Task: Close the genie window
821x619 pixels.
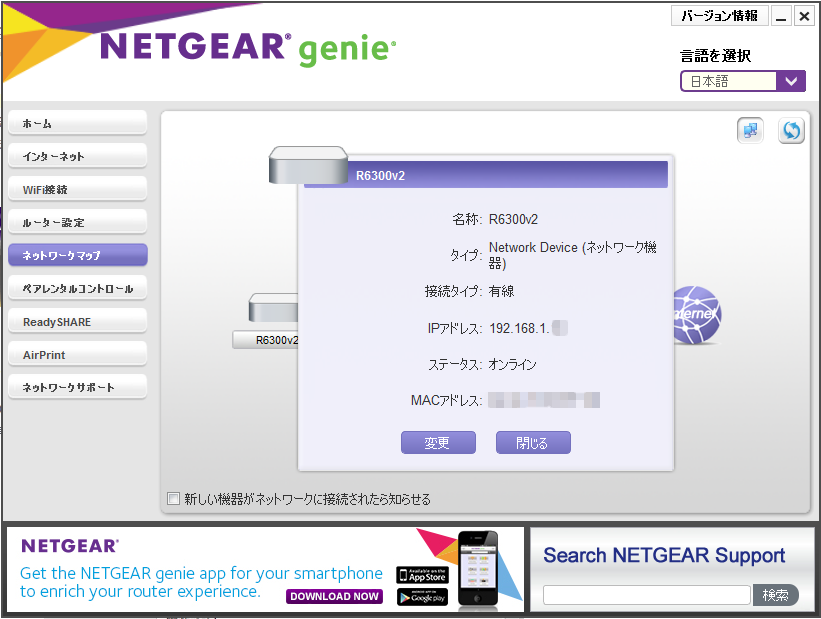Action: (804, 16)
